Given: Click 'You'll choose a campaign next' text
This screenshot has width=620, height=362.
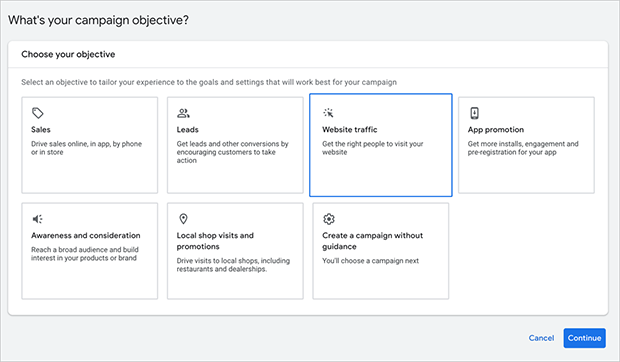Looking at the screenshot, I should tap(370, 261).
